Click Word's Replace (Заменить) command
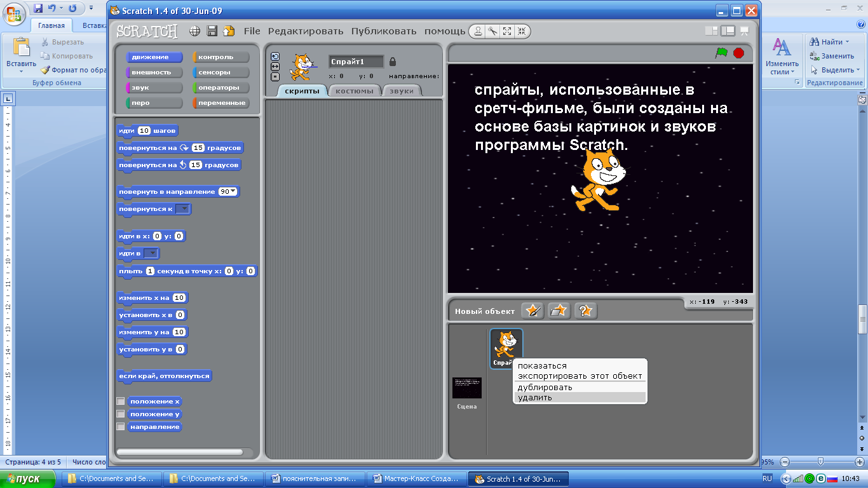The height and width of the screenshot is (488, 868). 832,56
